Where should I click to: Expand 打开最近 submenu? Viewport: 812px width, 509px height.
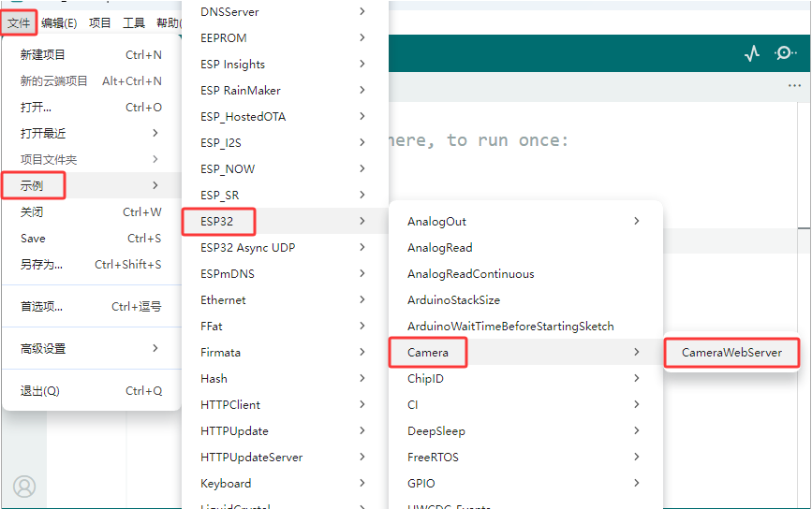(x=91, y=134)
